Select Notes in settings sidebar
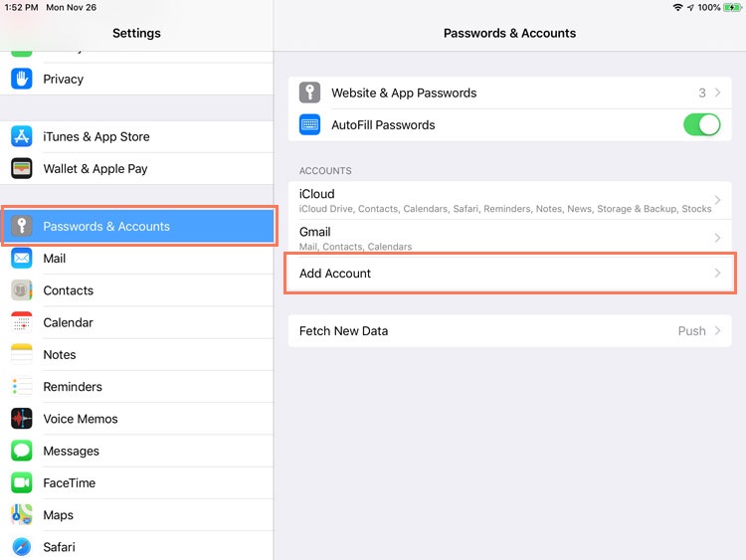746x560 pixels. pos(60,355)
